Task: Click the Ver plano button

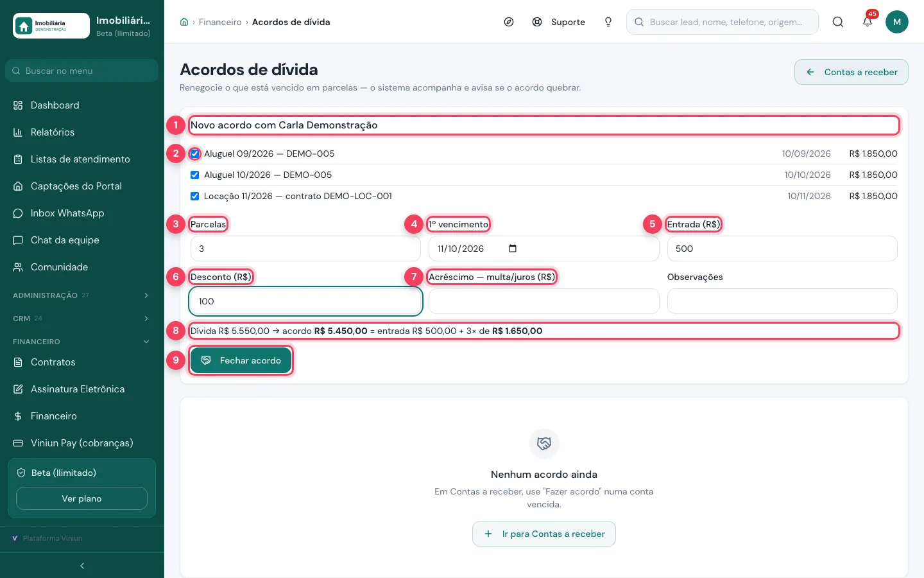Action: 81,498
